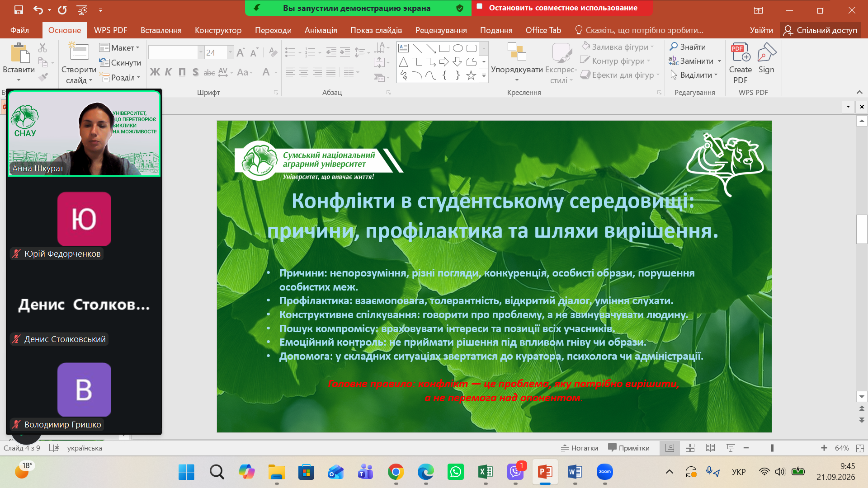The width and height of the screenshot is (868, 488).
Task: Toggle italic (К) formatting
Action: tap(168, 72)
